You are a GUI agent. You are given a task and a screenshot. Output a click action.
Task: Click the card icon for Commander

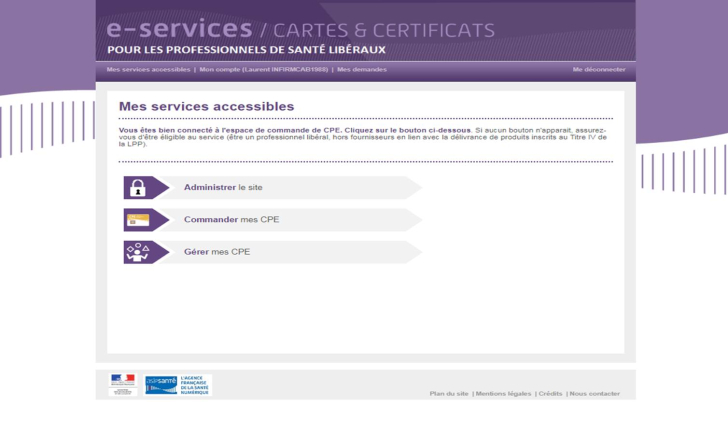coord(137,220)
